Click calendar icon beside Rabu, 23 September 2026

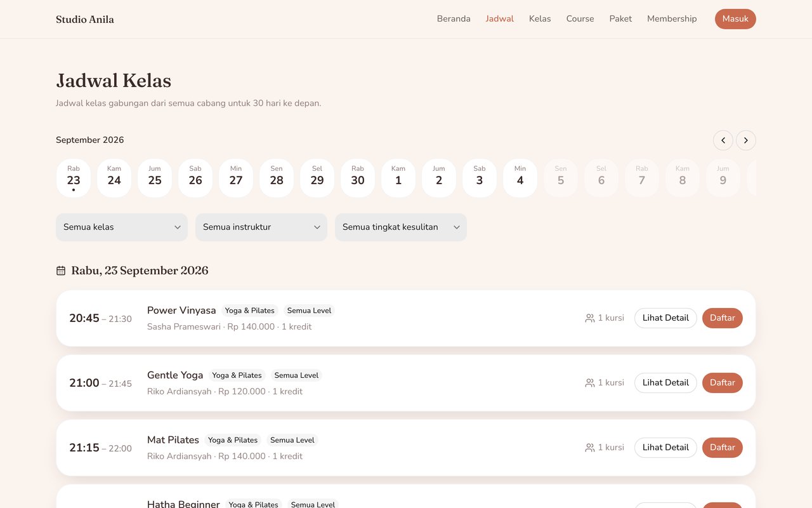[61, 271]
